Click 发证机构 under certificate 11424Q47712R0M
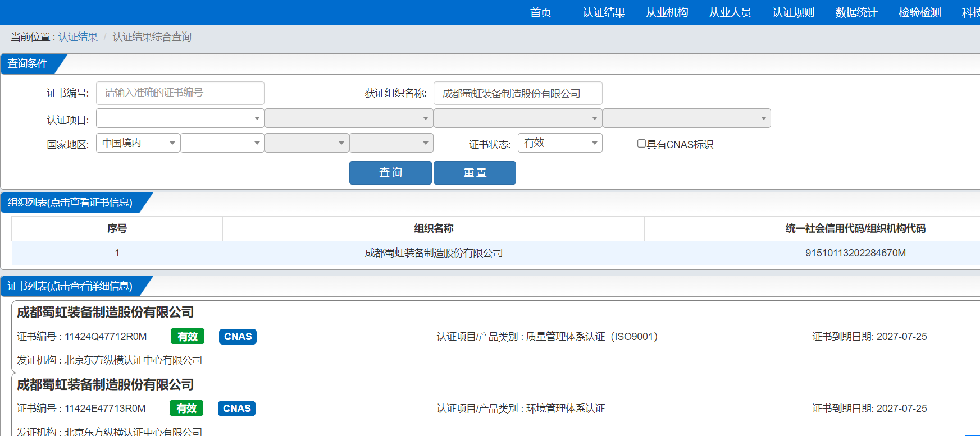 tap(110, 360)
